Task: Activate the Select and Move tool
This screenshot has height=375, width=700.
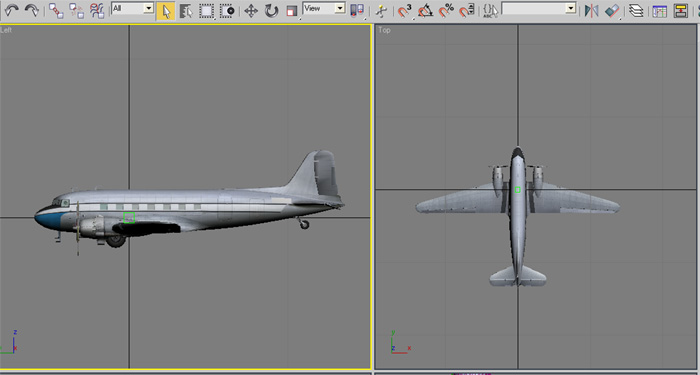Action: coord(251,11)
